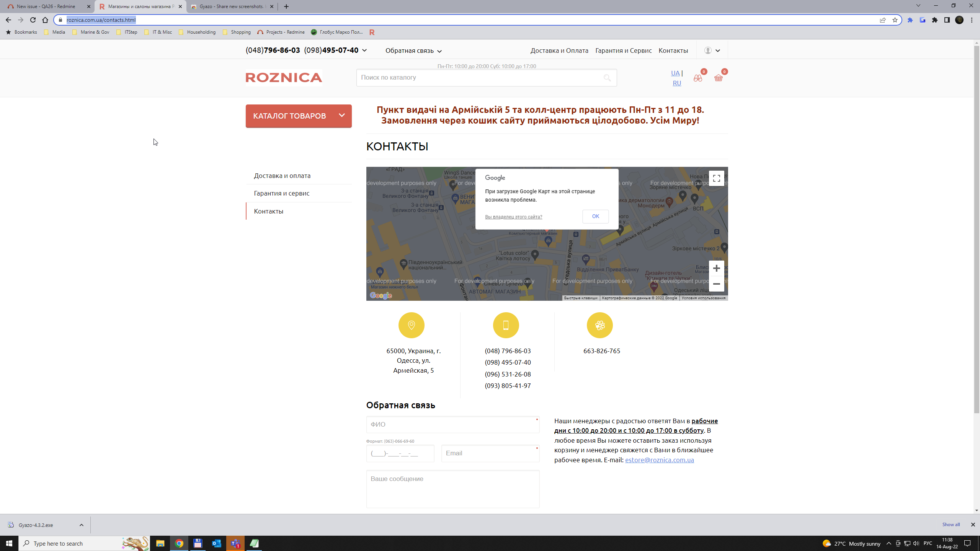Open the product comparison scales icon
This screenshot has height=551, width=980.
697,78
